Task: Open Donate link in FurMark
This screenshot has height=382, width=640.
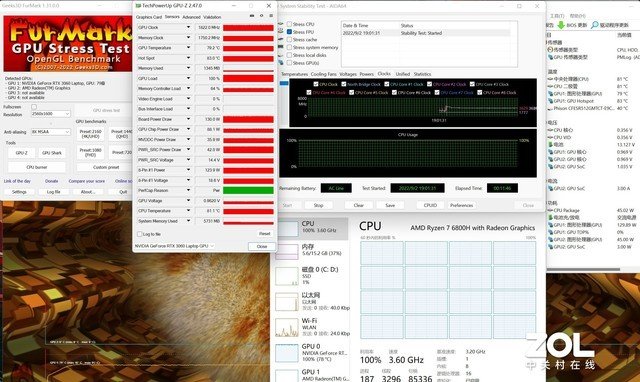Action: click(x=51, y=181)
